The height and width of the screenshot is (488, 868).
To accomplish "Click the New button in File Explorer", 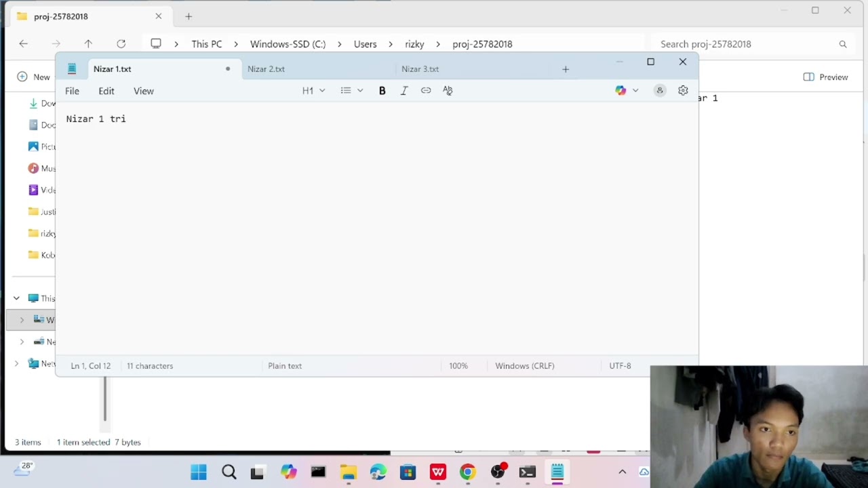I will point(34,77).
